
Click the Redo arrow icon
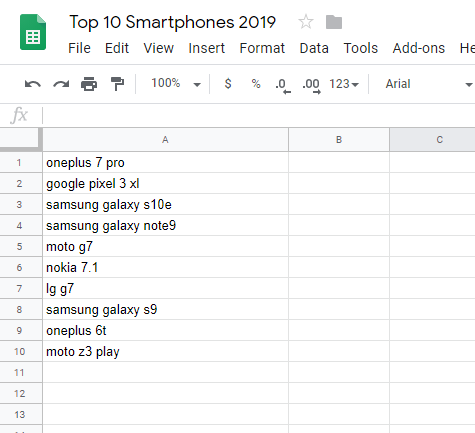tap(61, 84)
